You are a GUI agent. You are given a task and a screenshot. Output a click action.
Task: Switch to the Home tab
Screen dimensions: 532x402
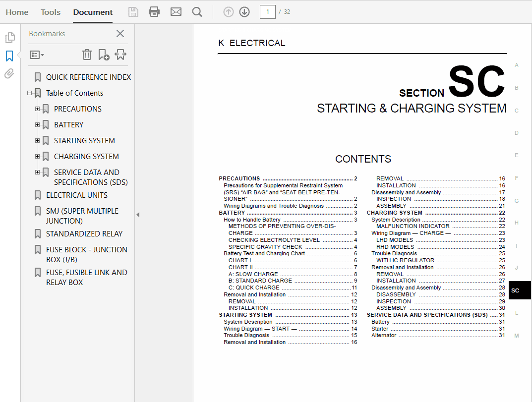coord(17,11)
